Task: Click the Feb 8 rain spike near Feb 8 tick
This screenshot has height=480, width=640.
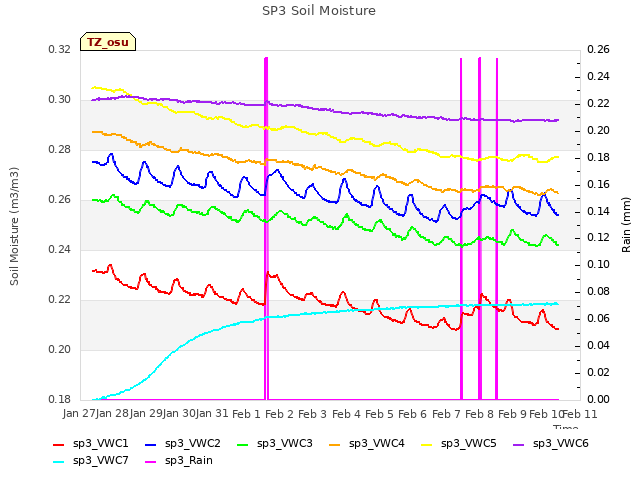Action: 480,229
